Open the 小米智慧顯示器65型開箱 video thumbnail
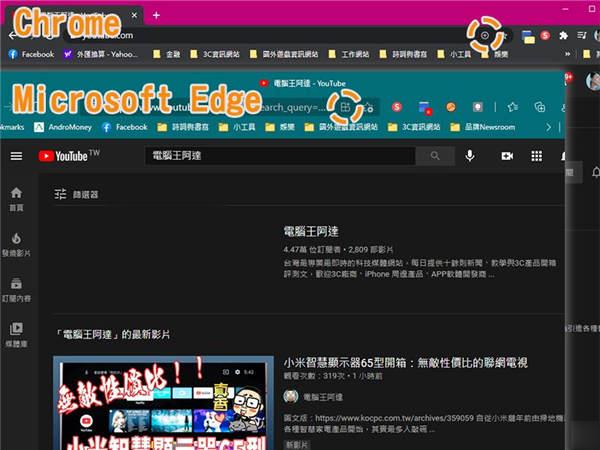The height and width of the screenshot is (450, 600). tap(163, 403)
